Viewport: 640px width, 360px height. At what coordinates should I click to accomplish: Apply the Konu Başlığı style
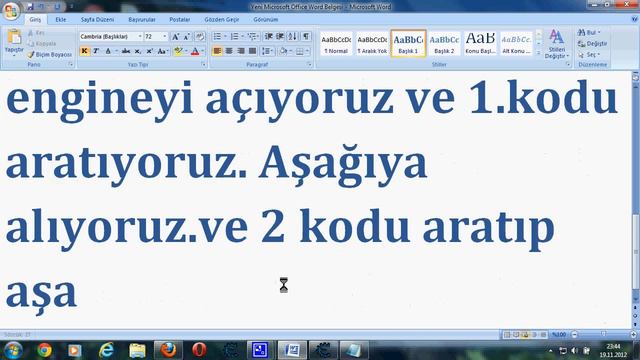coord(480,44)
